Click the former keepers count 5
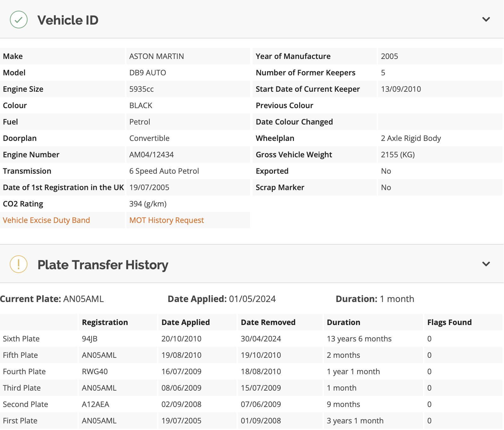 pos(383,73)
